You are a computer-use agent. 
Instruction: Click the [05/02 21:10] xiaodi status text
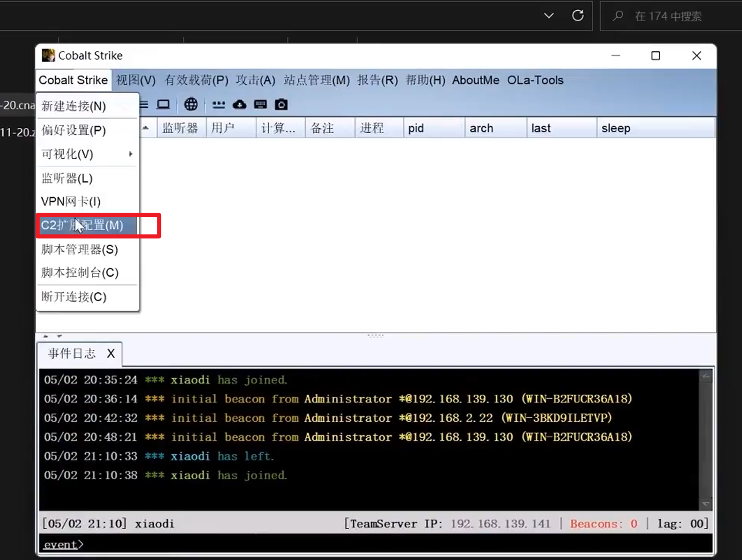pyautogui.click(x=108, y=524)
